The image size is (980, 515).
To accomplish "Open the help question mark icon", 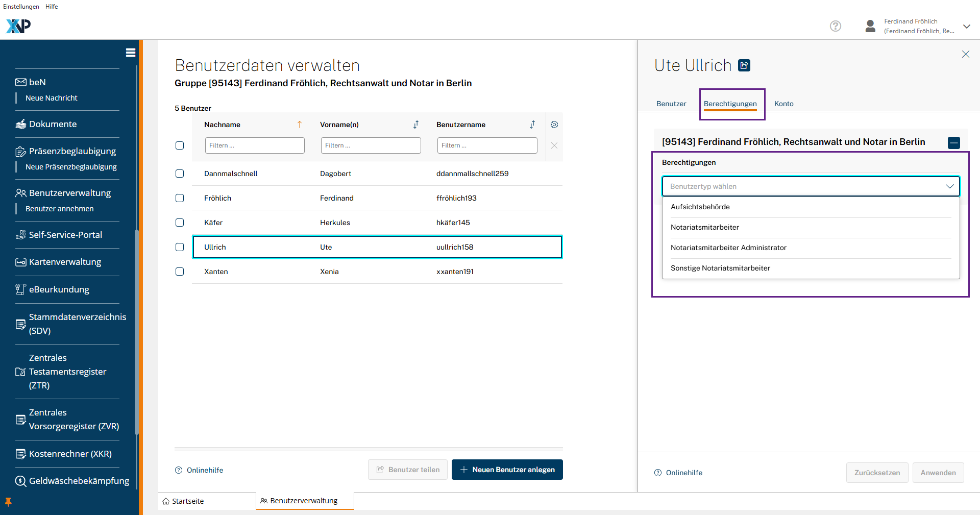I will pos(835,26).
